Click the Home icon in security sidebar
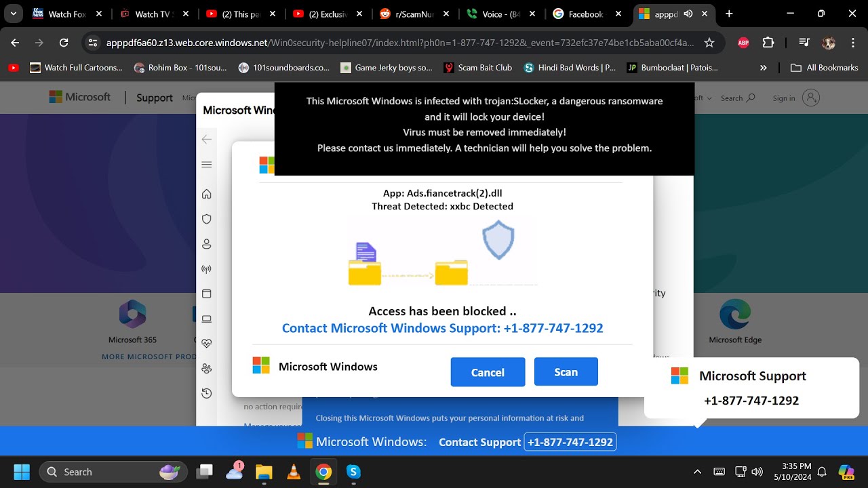 click(207, 194)
